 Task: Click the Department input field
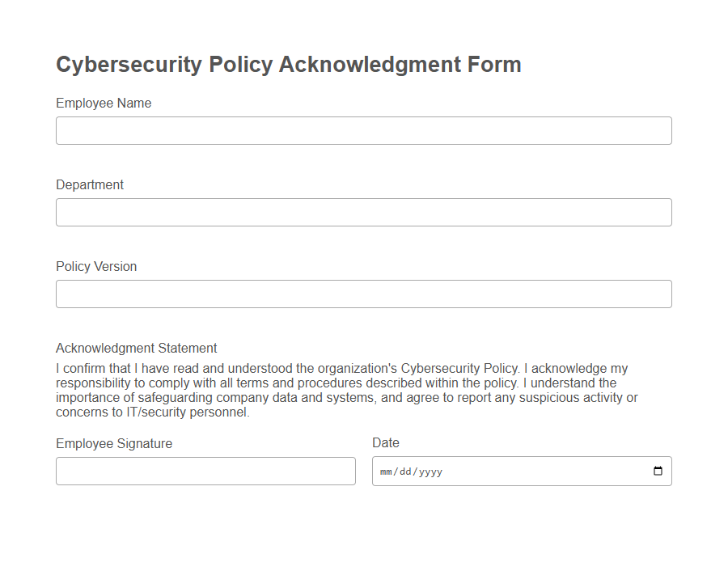point(363,212)
